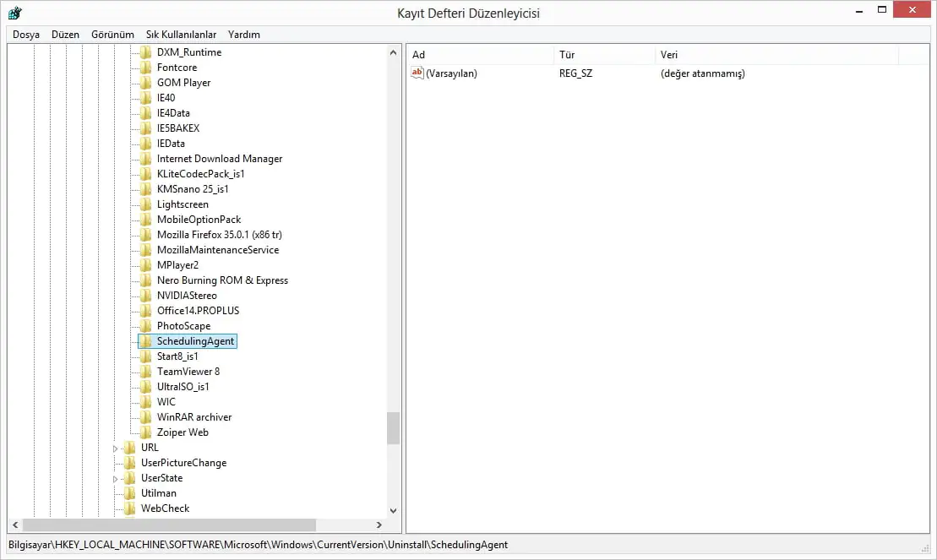Click the GOM Player folder icon
937x560 pixels.
pos(144,82)
